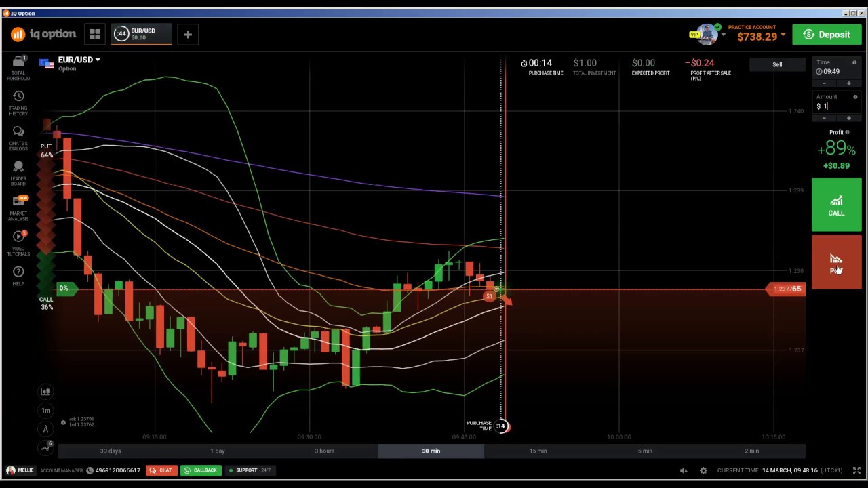Open the indicators list (badge 6)
This screenshot has height=488, width=868.
45,447
